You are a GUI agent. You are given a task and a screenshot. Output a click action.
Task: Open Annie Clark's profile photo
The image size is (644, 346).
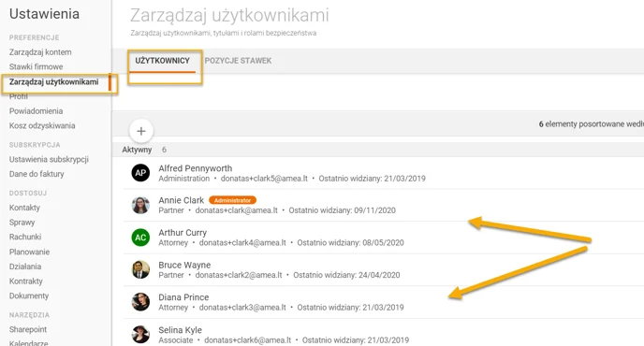(140, 205)
